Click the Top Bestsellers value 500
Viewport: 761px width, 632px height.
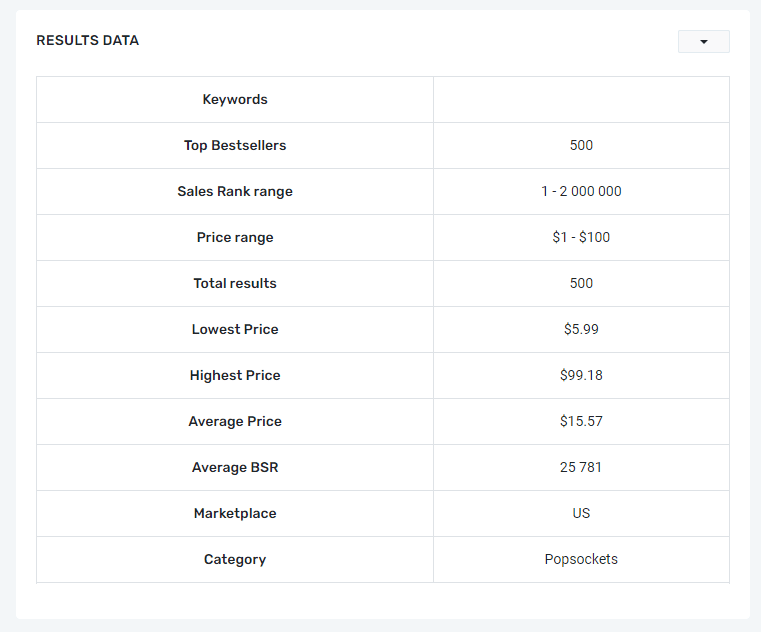pyautogui.click(x=581, y=145)
